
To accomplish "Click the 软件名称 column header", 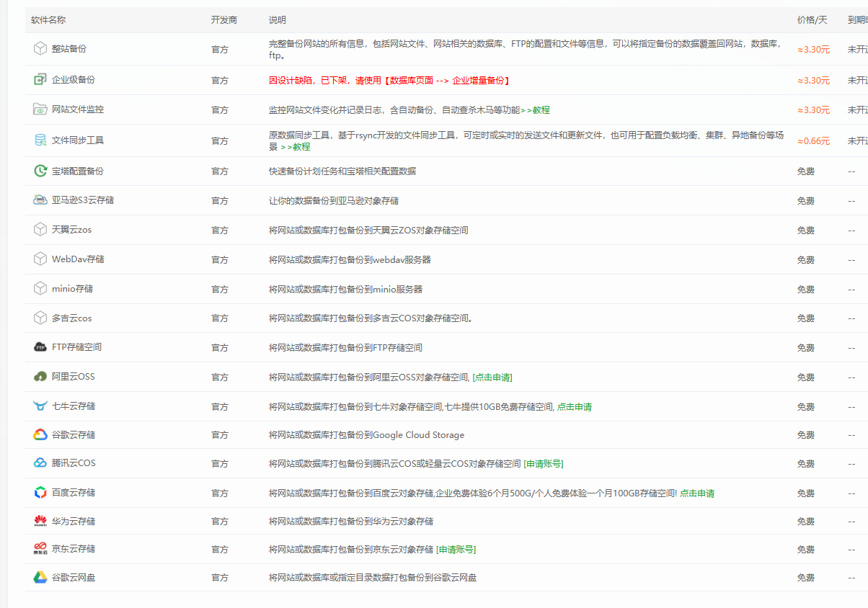I will (x=48, y=19).
